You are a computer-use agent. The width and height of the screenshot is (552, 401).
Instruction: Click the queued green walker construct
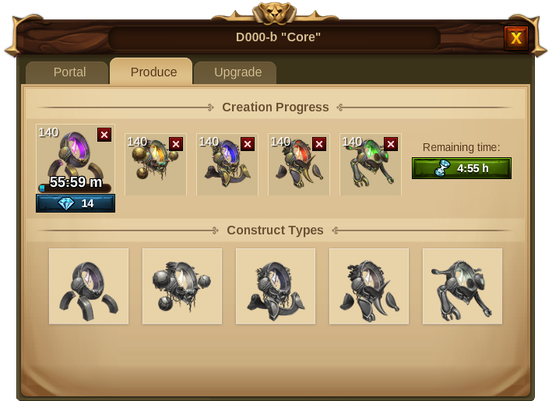370,164
